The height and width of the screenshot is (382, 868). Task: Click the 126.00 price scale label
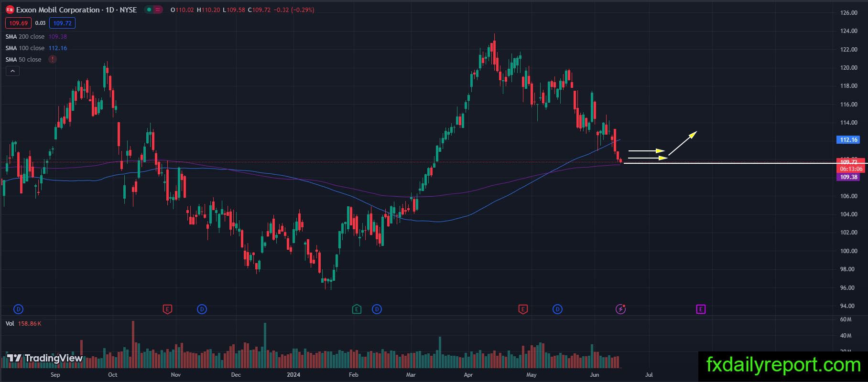pos(848,13)
